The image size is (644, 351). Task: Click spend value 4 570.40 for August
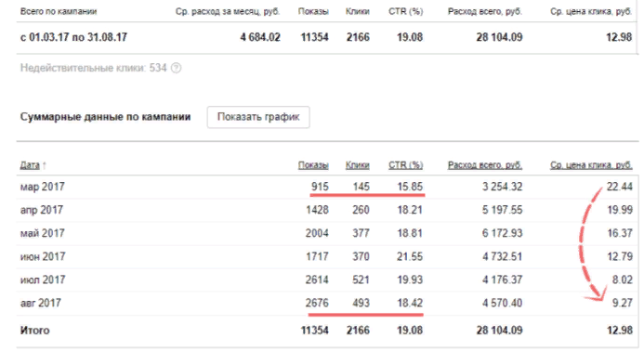(503, 303)
